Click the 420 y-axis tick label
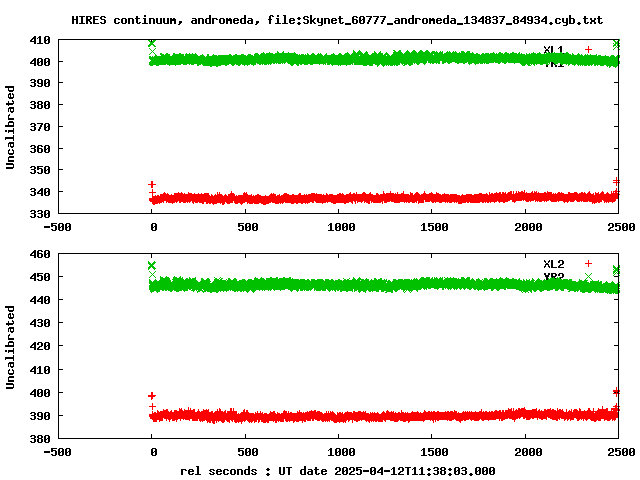 40,346
